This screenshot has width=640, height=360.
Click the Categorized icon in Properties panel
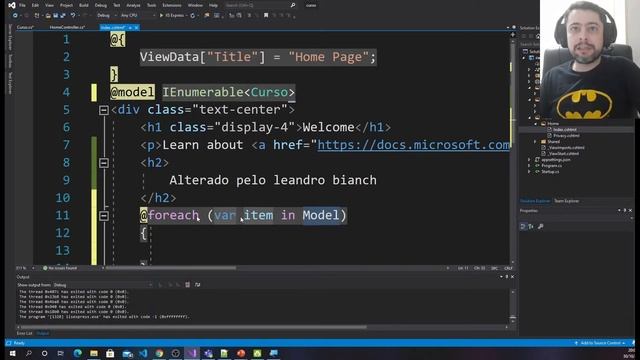(523, 226)
